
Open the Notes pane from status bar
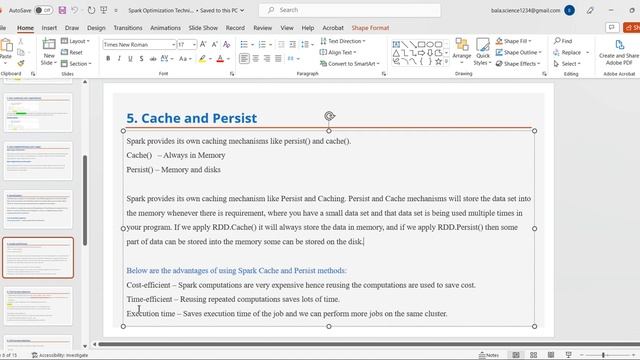(x=489, y=355)
